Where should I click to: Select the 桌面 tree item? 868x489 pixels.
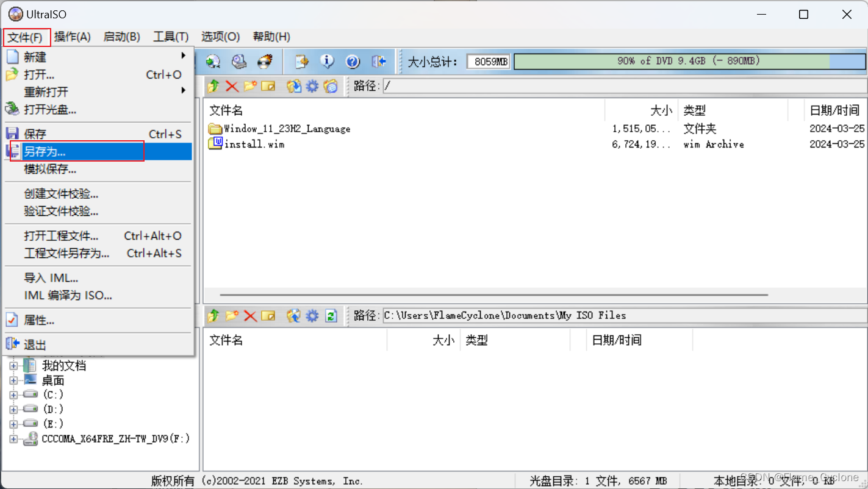tap(53, 380)
